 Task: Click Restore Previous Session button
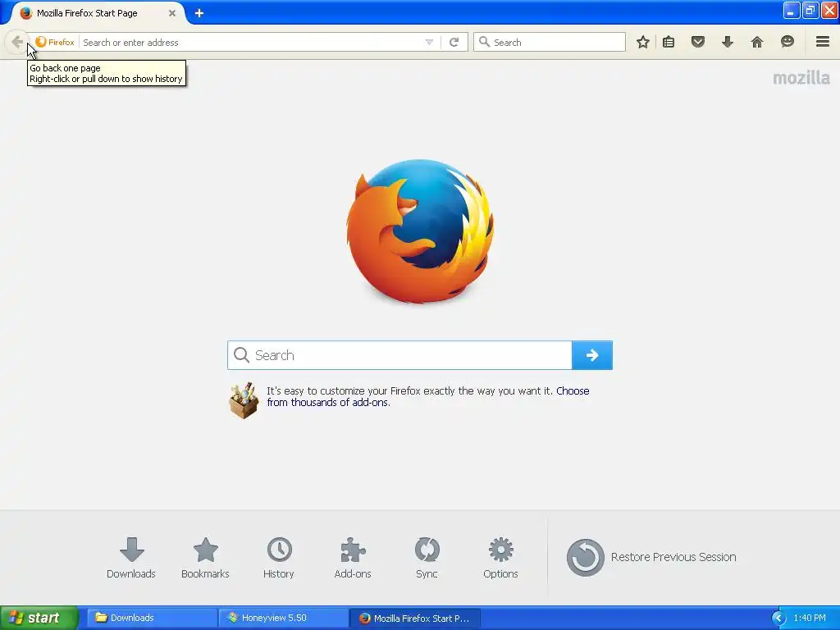[651, 557]
